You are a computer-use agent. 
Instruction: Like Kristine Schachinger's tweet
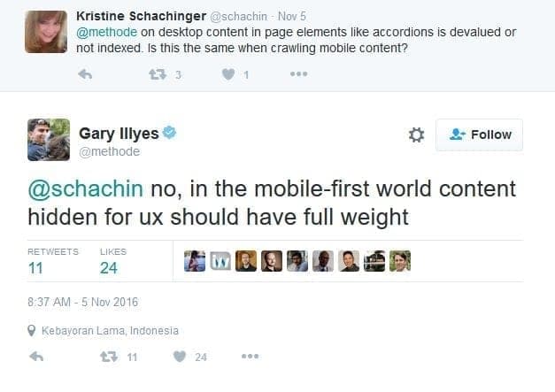click(x=228, y=74)
